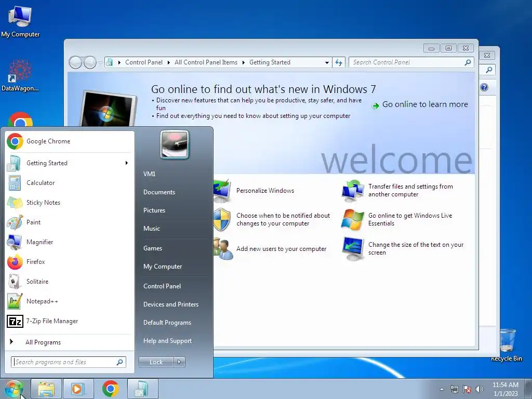Open recent pages dropdown beside Forward button
The width and height of the screenshot is (532, 399).
coord(100,63)
